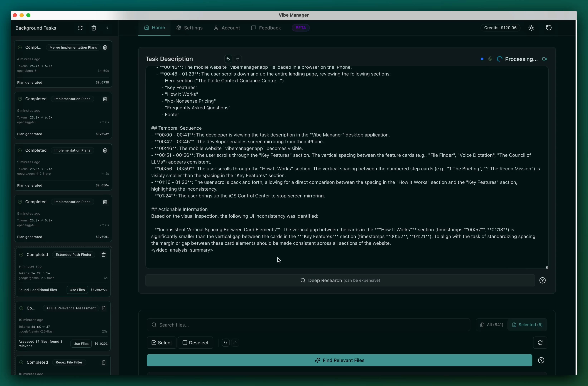
Task: Click the Deselect all button
Action: pos(195,343)
